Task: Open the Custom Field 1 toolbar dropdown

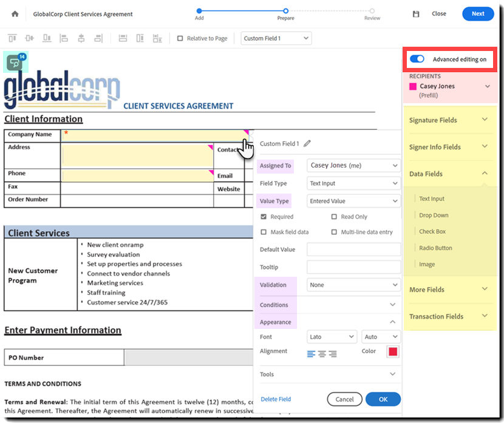Action: click(x=276, y=38)
